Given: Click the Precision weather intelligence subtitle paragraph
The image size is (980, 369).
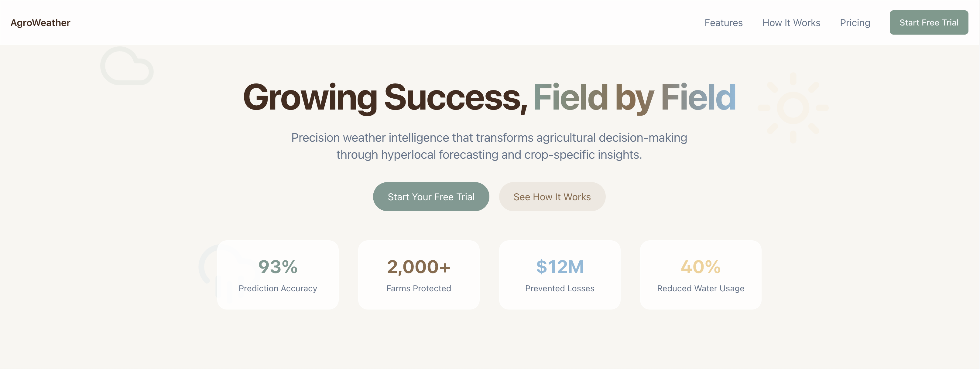Looking at the screenshot, I should pos(489,146).
